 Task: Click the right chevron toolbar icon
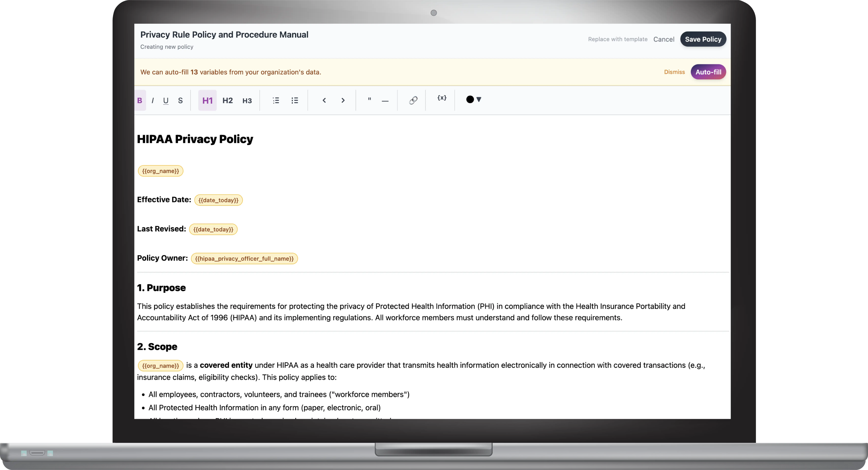(343, 100)
